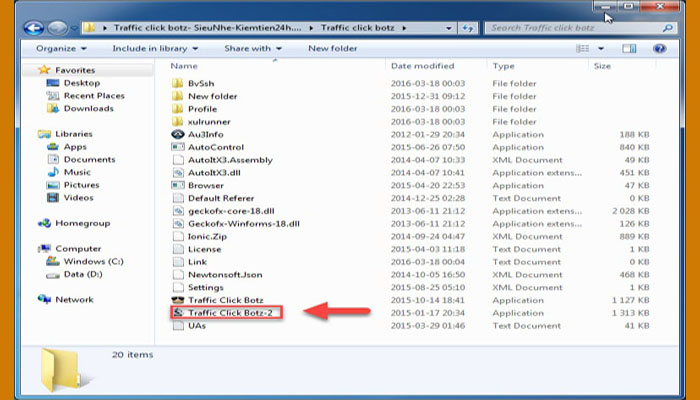Screen dimensions: 700x400
Task: Click the New folder button
Action: [x=332, y=48]
